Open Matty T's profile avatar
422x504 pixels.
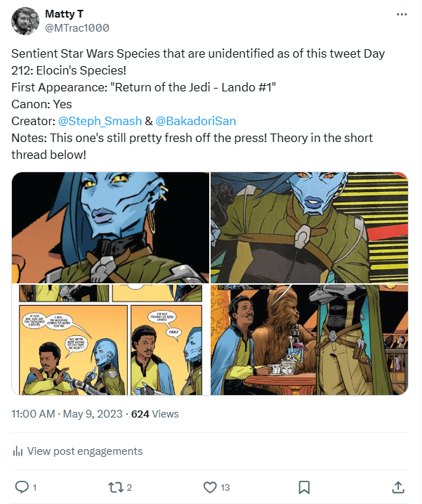coord(25,20)
